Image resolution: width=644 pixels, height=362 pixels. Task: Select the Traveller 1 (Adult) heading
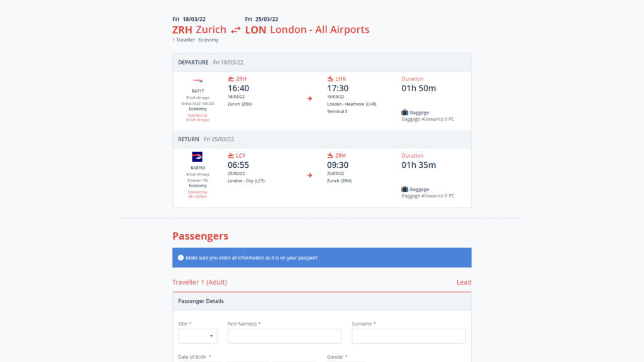tap(199, 282)
